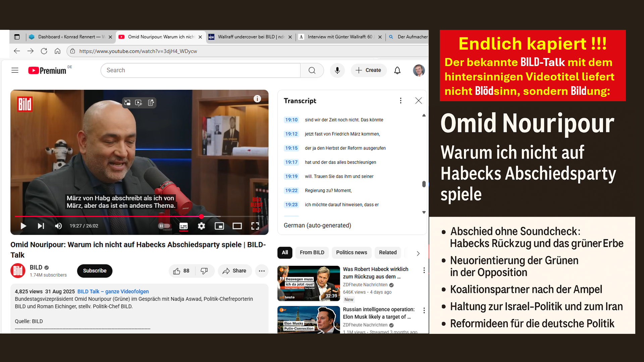Dislike this video
Viewport: 644px width, 362px height.
[204, 271]
